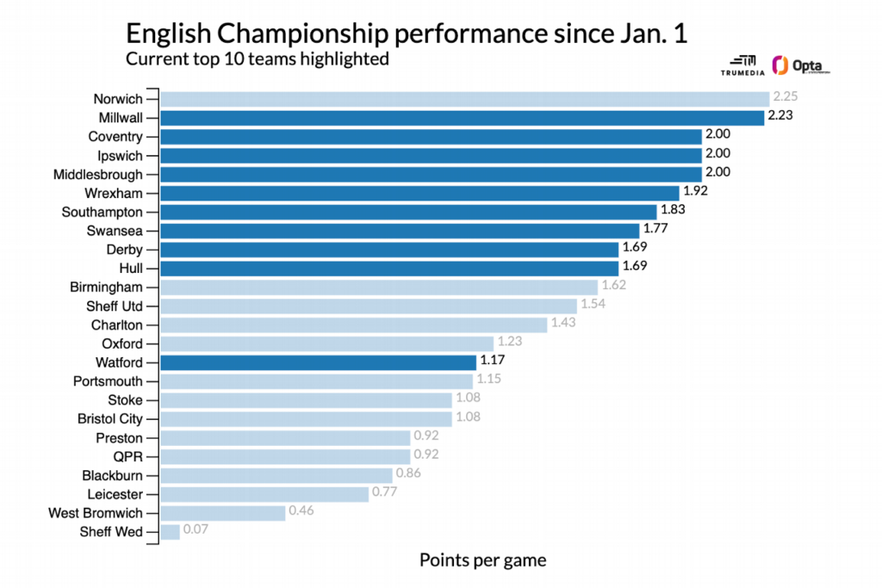Click the West Bromwich bar
Image resolution: width=882 pixels, height=588 pixels.
(x=221, y=513)
